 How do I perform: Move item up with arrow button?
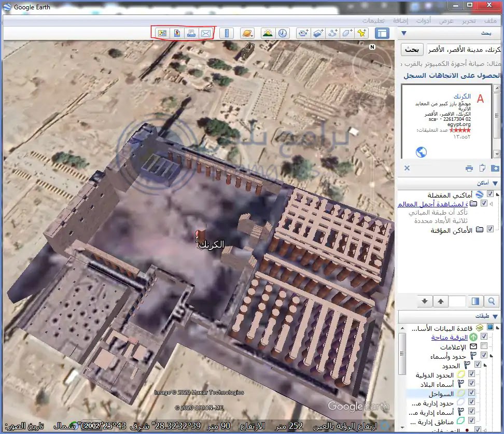pos(441,301)
